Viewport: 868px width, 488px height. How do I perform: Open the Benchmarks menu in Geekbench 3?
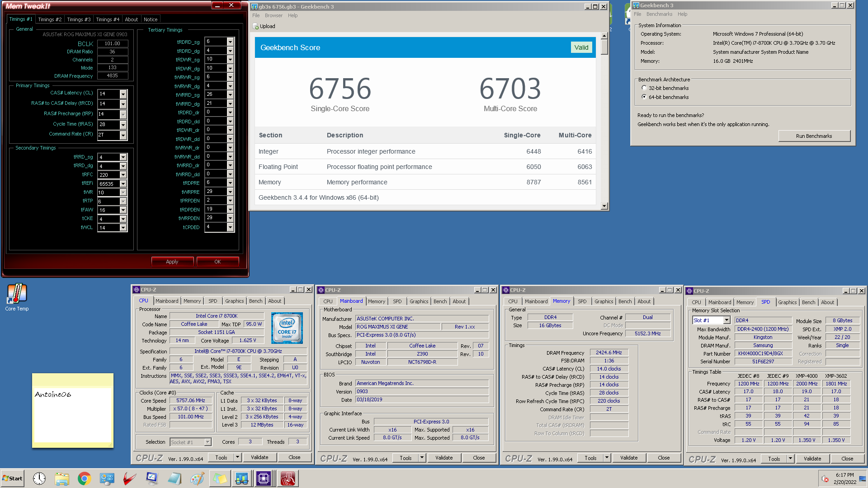click(x=659, y=14)
